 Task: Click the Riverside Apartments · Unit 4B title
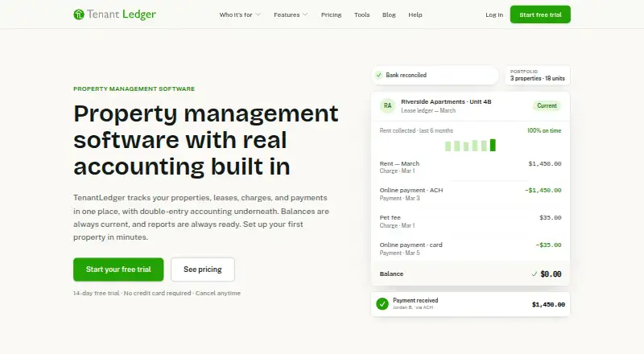[x=446, y=102]
